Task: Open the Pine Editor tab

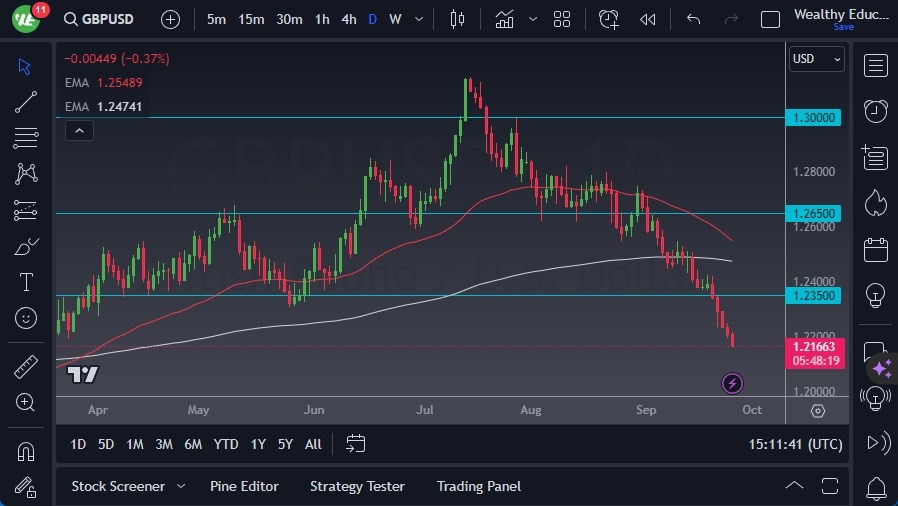Action: point(244,487)
